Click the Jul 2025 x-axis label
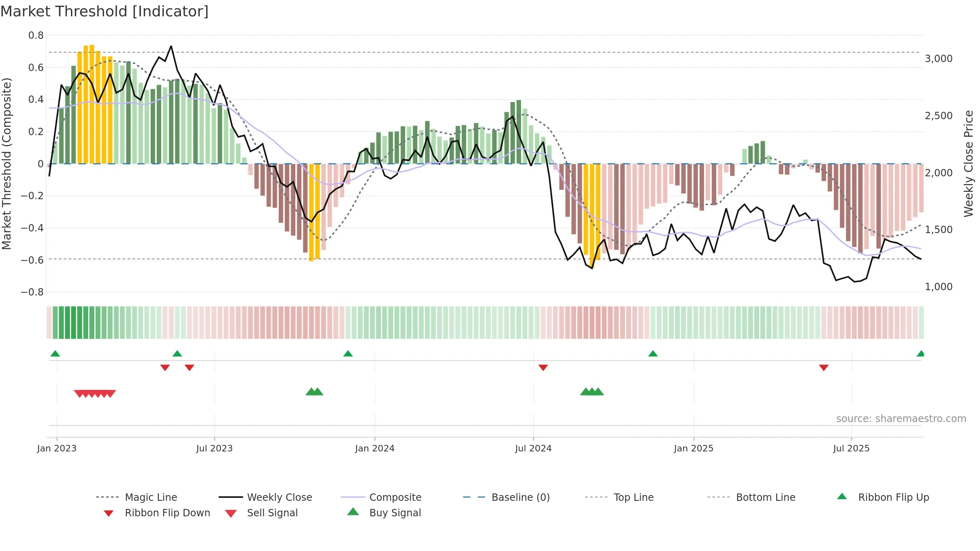This screenshot has width=980, height=551. (851, 449)
